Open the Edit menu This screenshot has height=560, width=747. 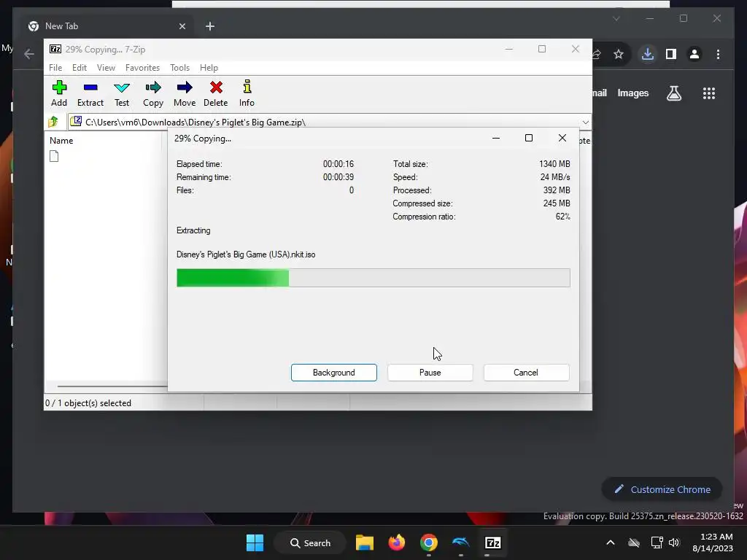pyautogui.click(x=79, y=68)
